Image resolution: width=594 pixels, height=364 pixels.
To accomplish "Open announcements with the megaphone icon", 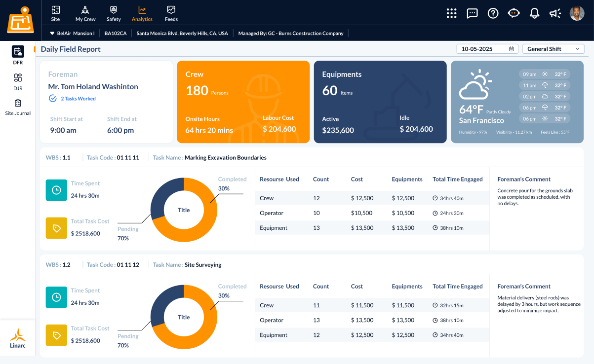I will 555,13.
